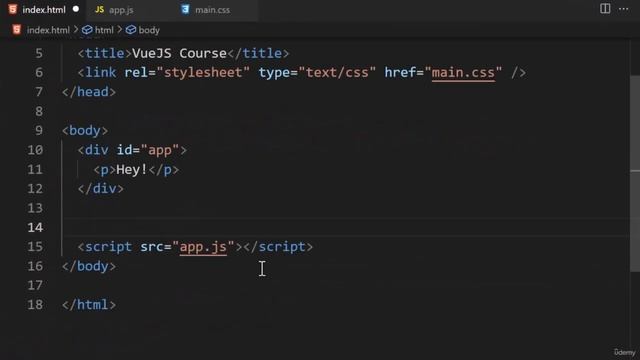Click the unsaved-changes dot on the index.html tab

click(x=76, y=9)
